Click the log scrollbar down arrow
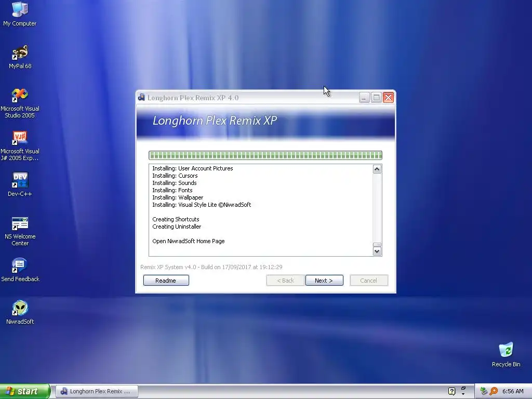Screen dimensions: 532x399 [377, 251]
